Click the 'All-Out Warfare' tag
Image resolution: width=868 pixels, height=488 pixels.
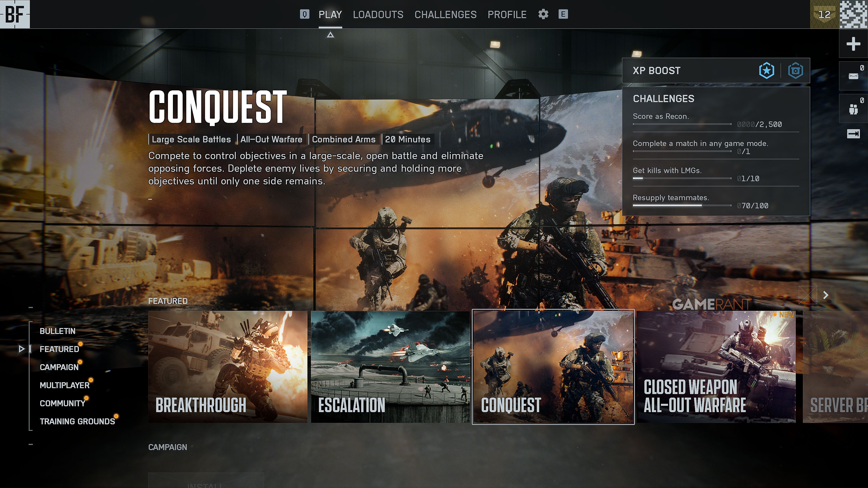click(271, 139)
